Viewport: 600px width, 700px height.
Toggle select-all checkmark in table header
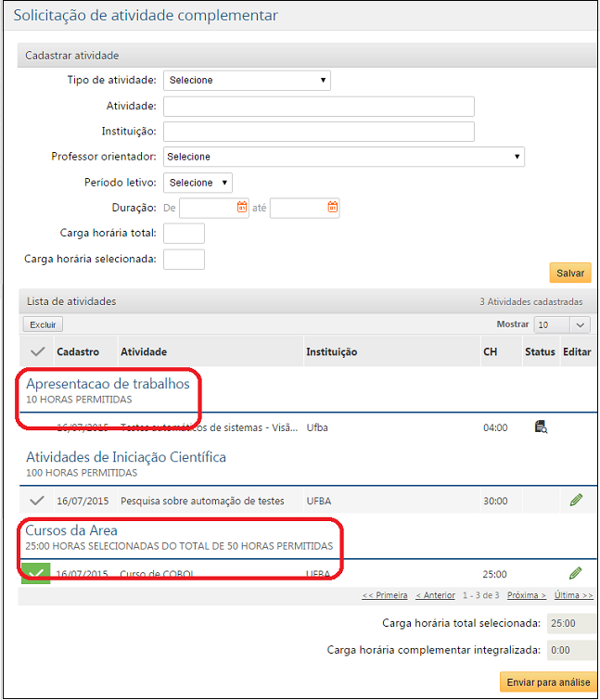click(37, 351)
